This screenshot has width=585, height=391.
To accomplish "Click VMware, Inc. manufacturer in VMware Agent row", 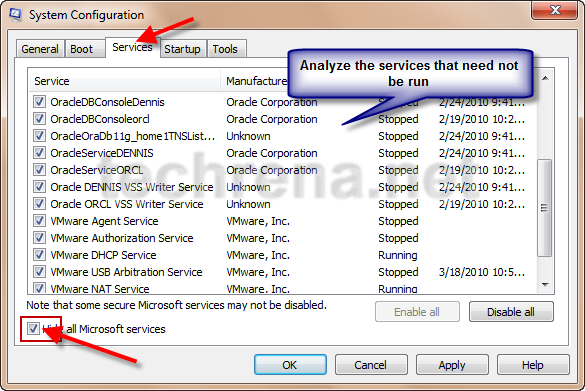I will (x=258, y=221).
